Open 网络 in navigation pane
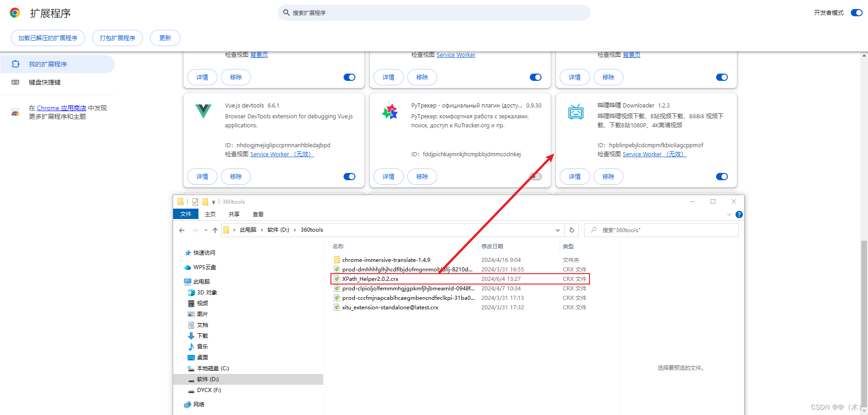Viewport: 868px width, 415px height. (194, 405)
